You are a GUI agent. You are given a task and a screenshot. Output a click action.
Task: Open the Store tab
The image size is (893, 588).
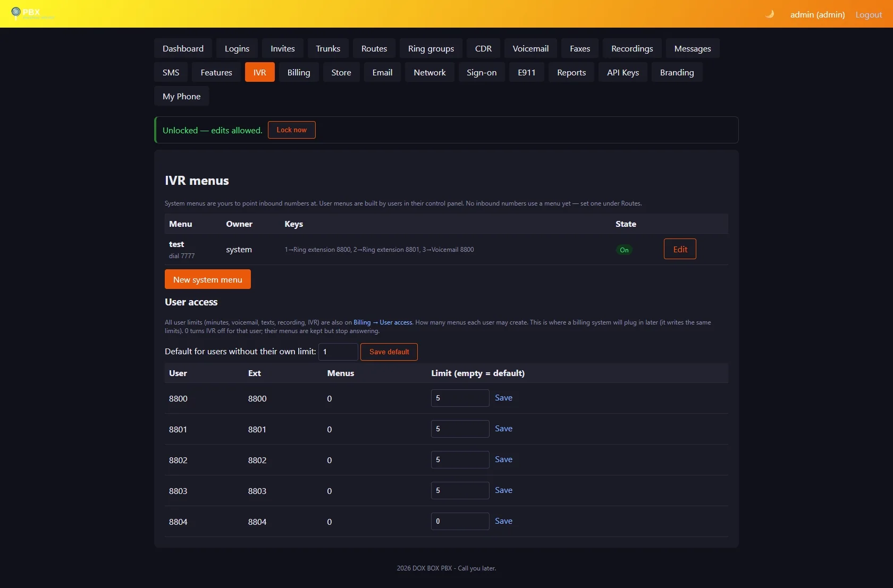341,72
